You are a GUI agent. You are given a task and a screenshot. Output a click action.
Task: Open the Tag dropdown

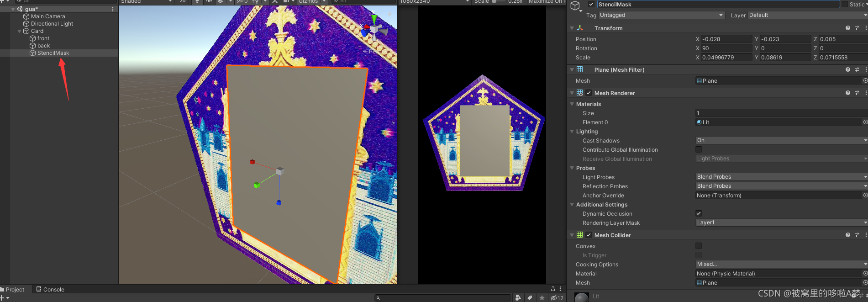tap(661, 15)
